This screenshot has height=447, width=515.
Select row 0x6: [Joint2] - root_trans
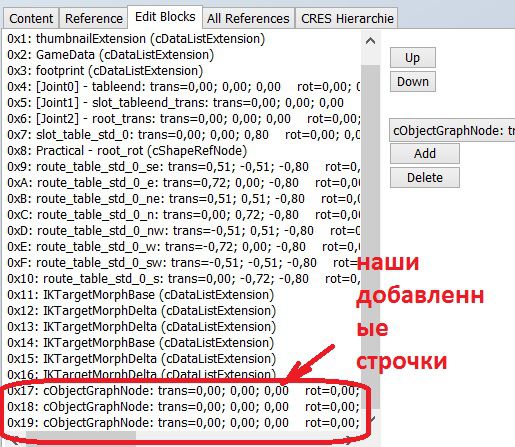tap(182, 119)
